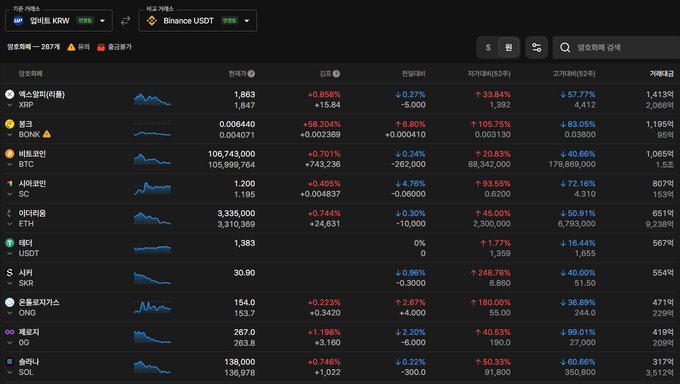Expand the SC row chevron

pyautogui.click(x=10, y=194)
